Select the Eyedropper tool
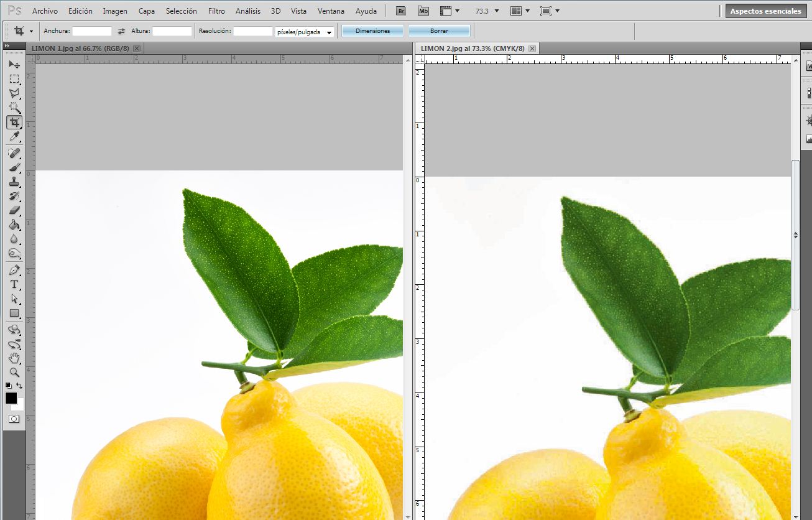Image resolution: width=812 pixels, height=520 pixels. point(14,136)
